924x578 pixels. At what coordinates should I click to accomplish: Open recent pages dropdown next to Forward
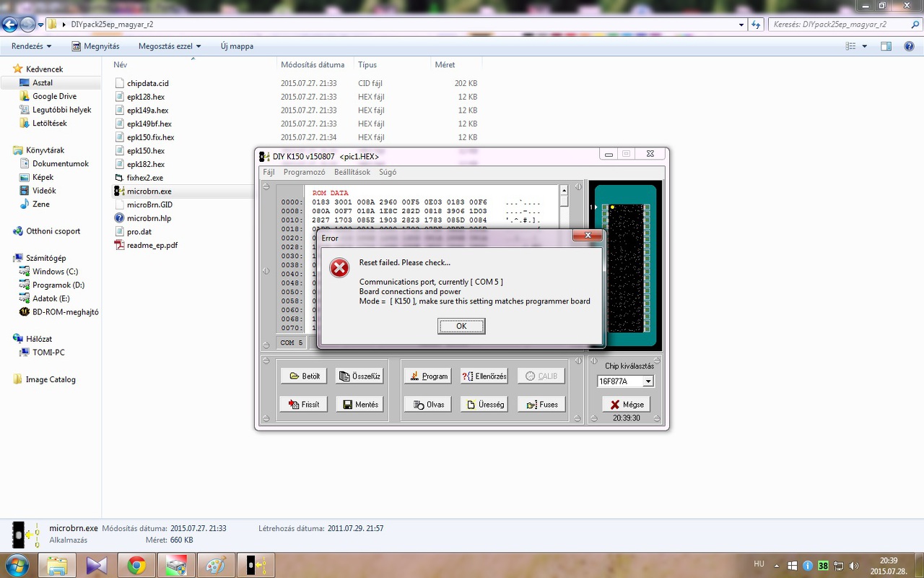tap(41, 25)
